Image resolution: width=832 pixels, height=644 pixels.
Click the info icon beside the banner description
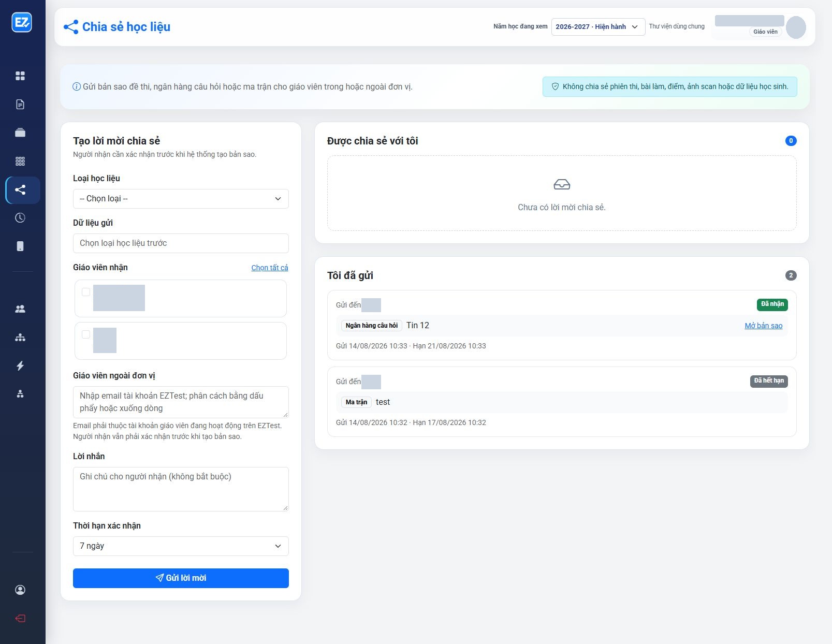[x=77, y=86]
